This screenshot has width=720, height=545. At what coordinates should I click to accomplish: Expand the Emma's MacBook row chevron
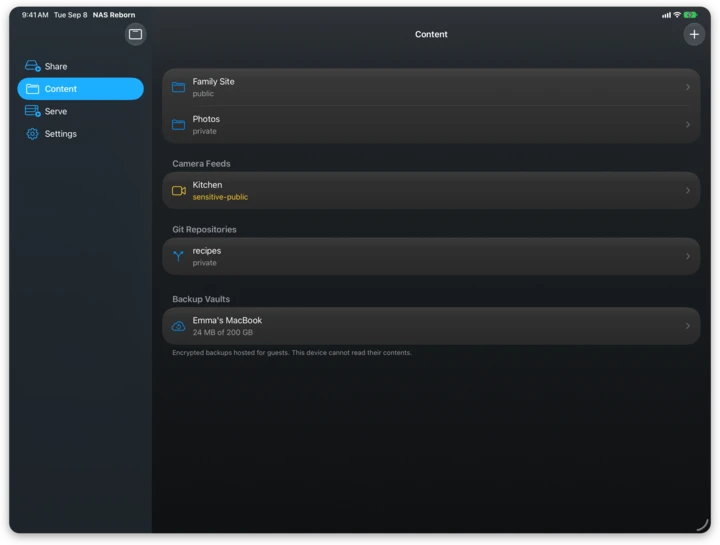pyautogui.click(x=687, y=326)
